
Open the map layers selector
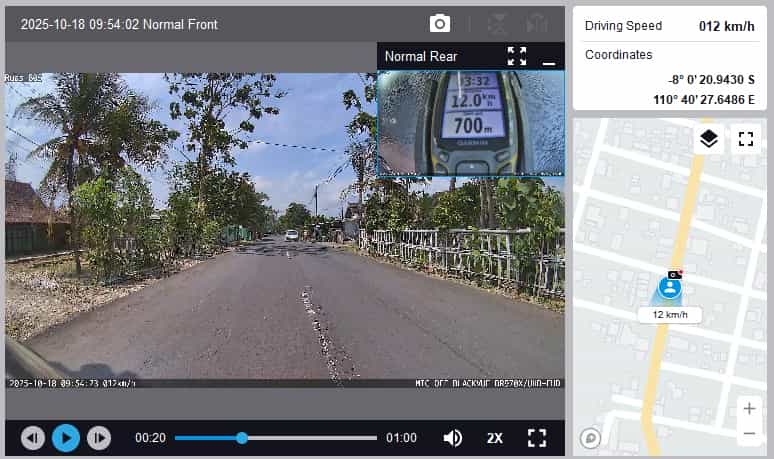709,139
